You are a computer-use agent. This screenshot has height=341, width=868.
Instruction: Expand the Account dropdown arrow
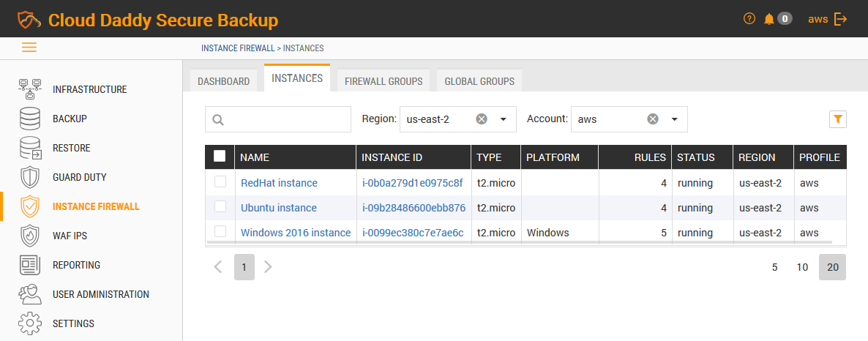tap(675, 119)
